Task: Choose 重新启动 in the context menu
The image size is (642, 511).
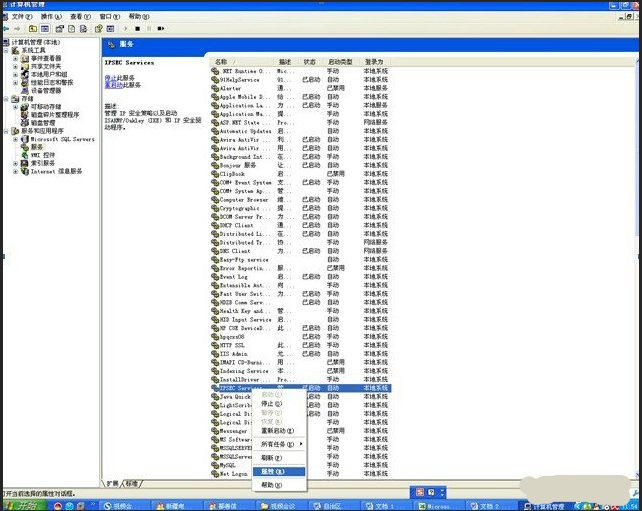Action: tap(279, 431)
